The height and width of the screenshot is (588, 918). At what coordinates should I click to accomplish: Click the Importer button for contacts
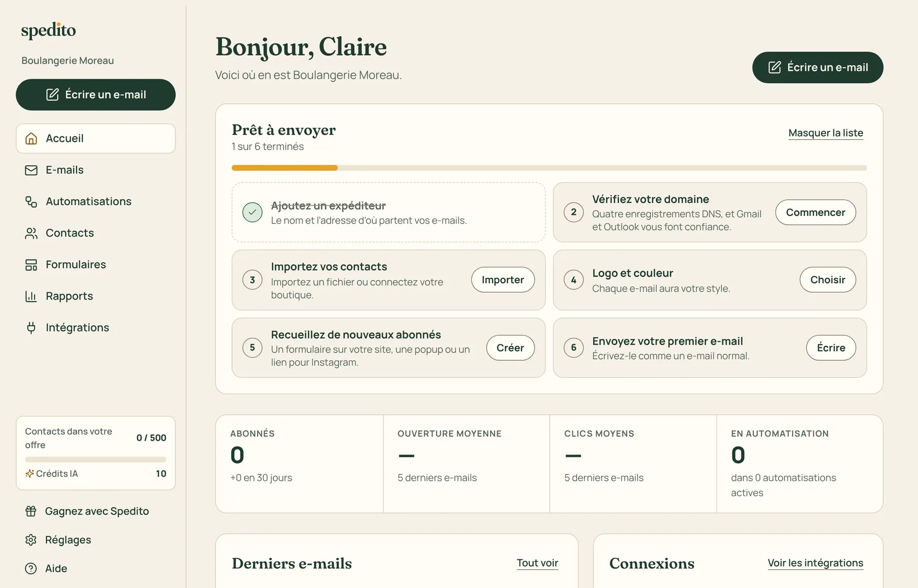pyautogui.click(x=503, y=280)
